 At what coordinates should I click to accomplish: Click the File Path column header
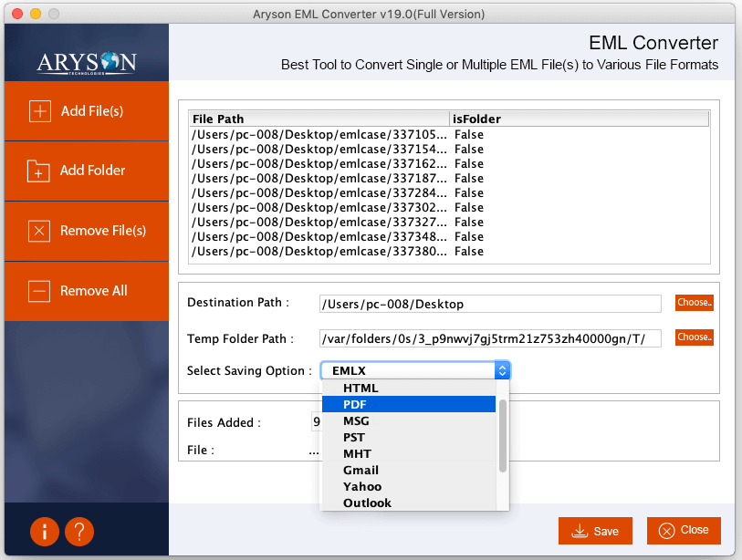pos(319,119)
